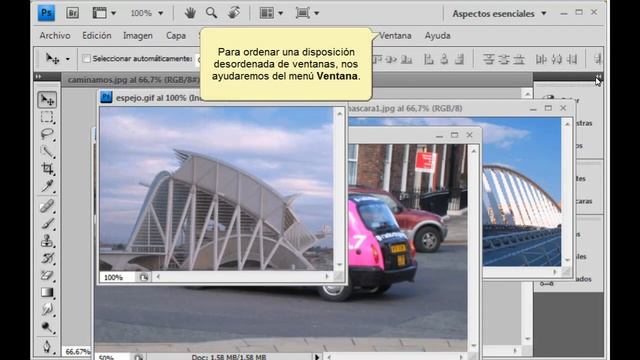Activate the Rotate View tool

pos(234,13)
